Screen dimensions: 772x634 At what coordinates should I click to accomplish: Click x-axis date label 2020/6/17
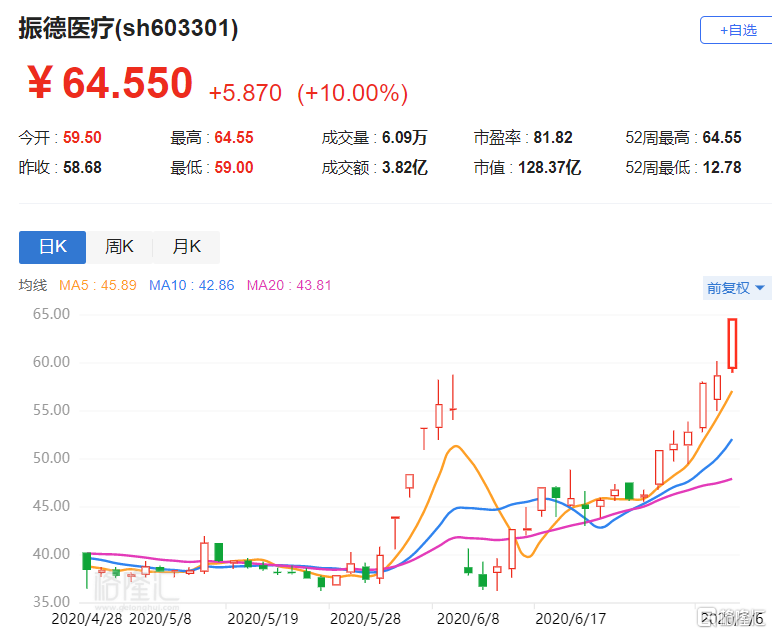pyautogui.click(x=571, y=619)
